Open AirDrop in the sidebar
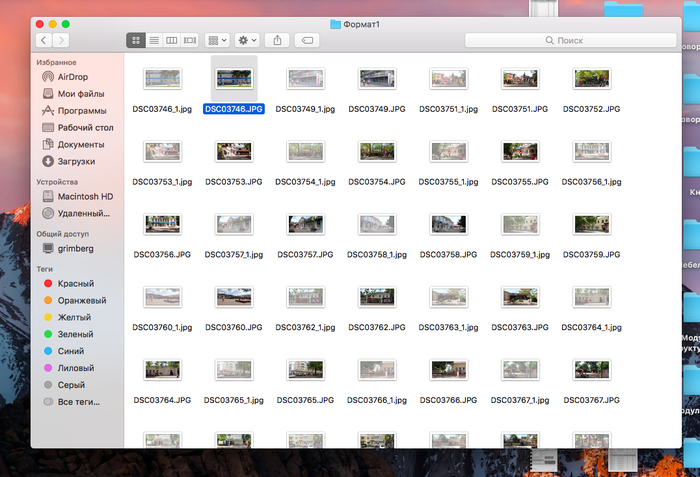 coord(76,77)
